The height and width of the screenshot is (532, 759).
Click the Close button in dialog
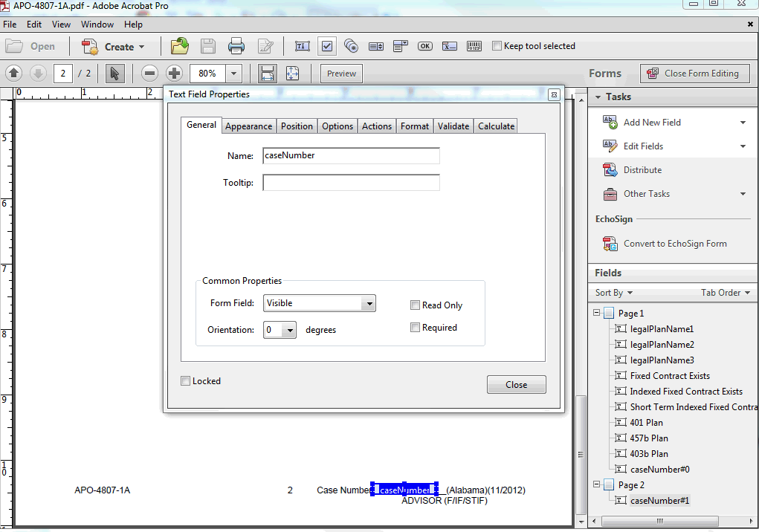pyautogui.click(x=516, y=385)
